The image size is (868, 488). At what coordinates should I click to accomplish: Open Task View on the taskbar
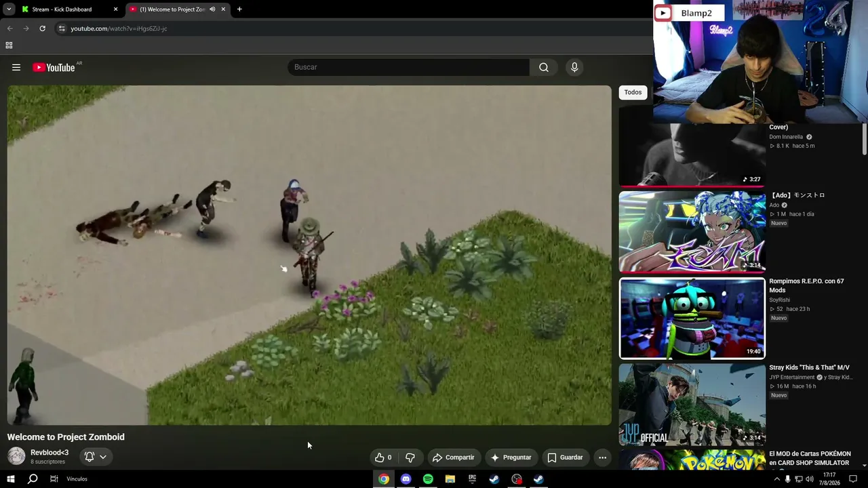pos(54,479)
